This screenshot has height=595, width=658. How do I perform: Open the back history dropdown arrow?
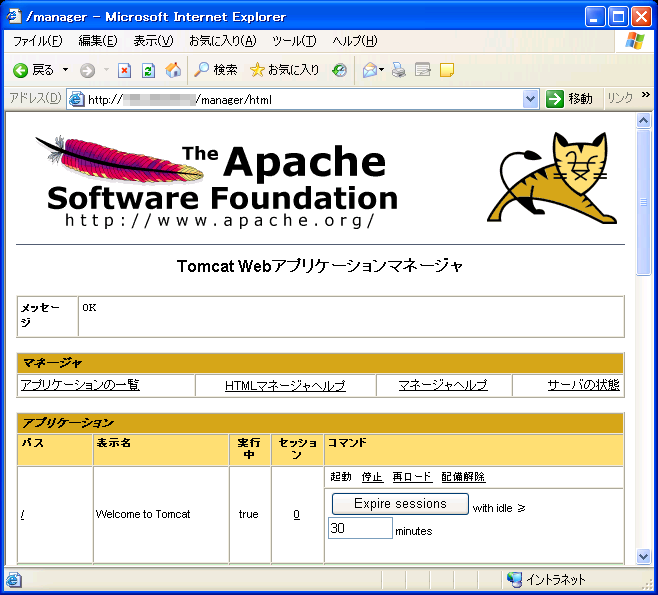65,70
